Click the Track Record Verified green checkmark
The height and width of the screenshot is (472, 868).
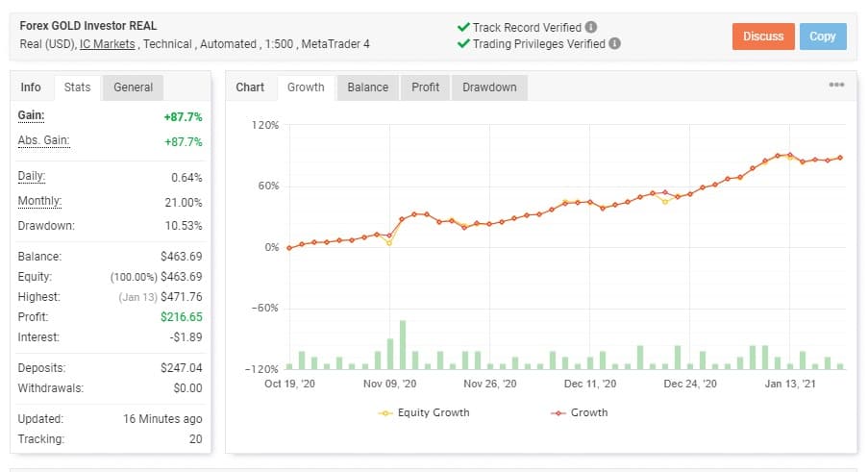click(463, 27)
